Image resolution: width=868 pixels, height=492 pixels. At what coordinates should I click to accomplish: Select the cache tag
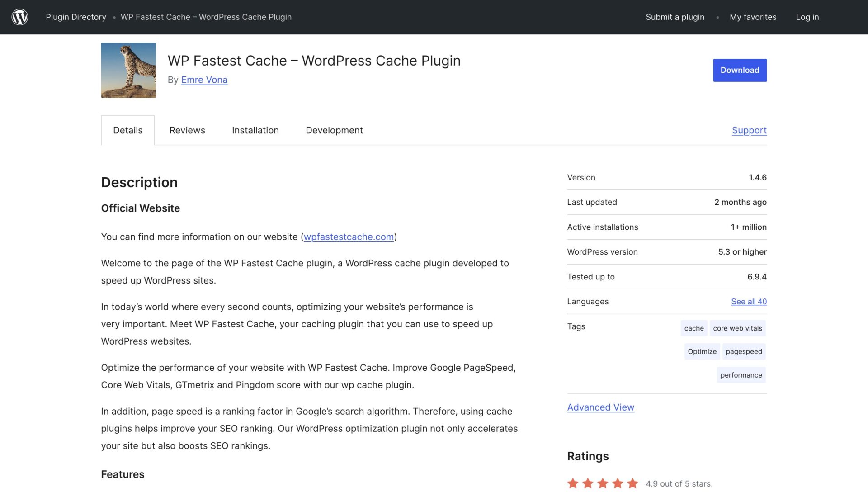[693, 328]
